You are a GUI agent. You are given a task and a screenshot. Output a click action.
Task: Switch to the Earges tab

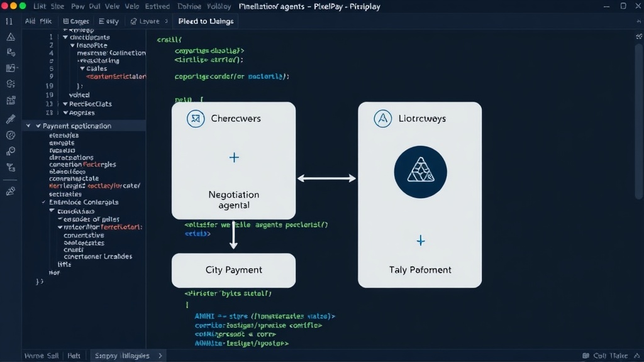(75, 21)
